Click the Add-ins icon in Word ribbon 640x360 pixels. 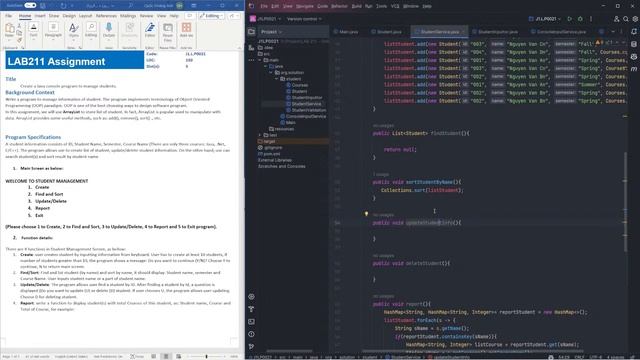pos(187,31)
